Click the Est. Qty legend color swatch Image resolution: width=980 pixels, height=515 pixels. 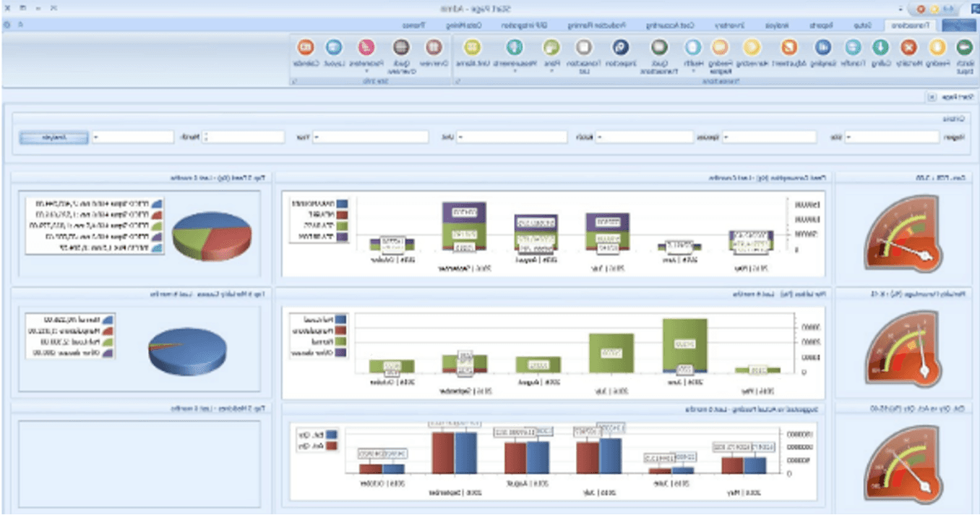[x=330, y=435]
